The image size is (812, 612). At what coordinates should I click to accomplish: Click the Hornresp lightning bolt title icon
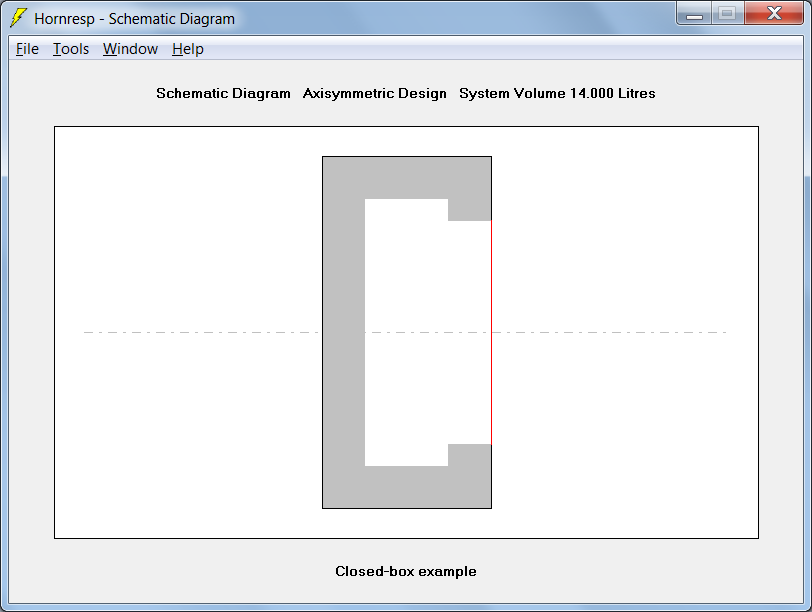click(19, 18)
